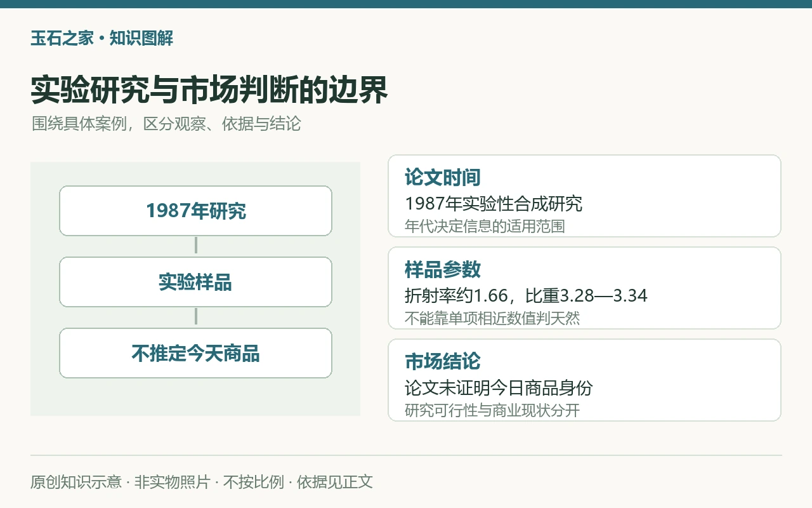Click connector line between 1987年研究 and 实验样品

click(196, 246)
